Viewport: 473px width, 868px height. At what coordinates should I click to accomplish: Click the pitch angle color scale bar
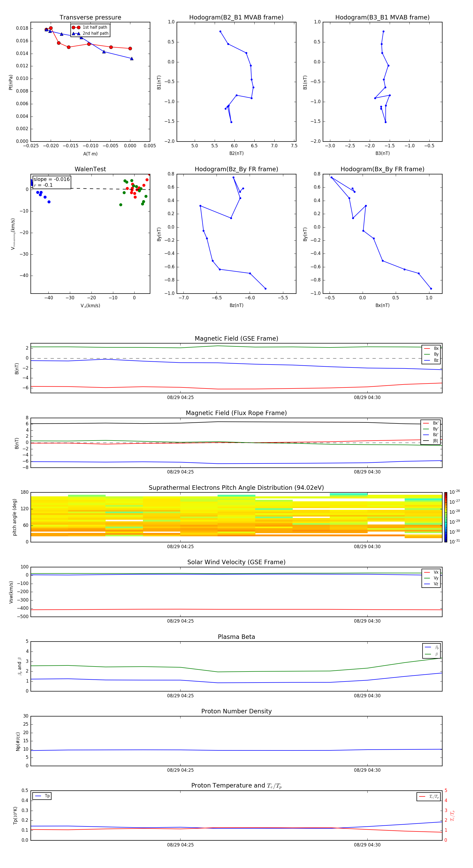[x=446, y=517]
